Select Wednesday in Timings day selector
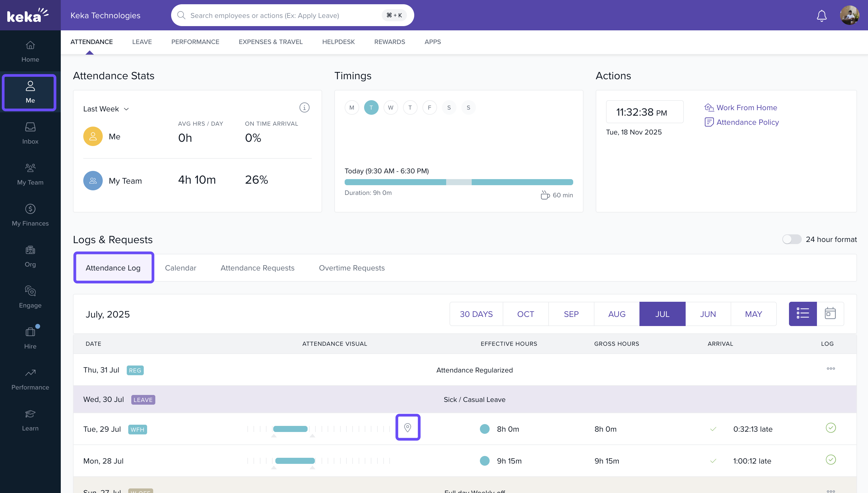This screenshot has height=493, width=868. 391,108
